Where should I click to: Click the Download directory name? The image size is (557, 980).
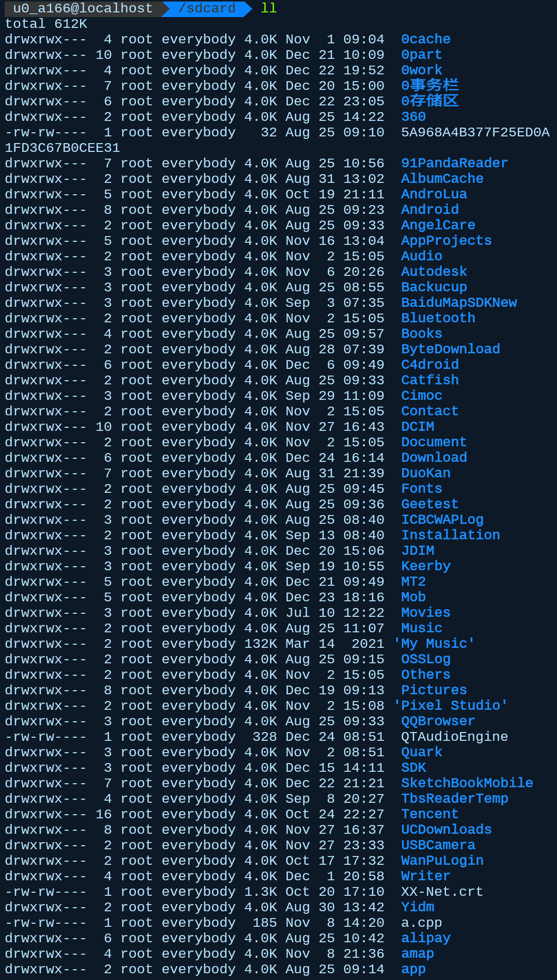coord(434,458)
